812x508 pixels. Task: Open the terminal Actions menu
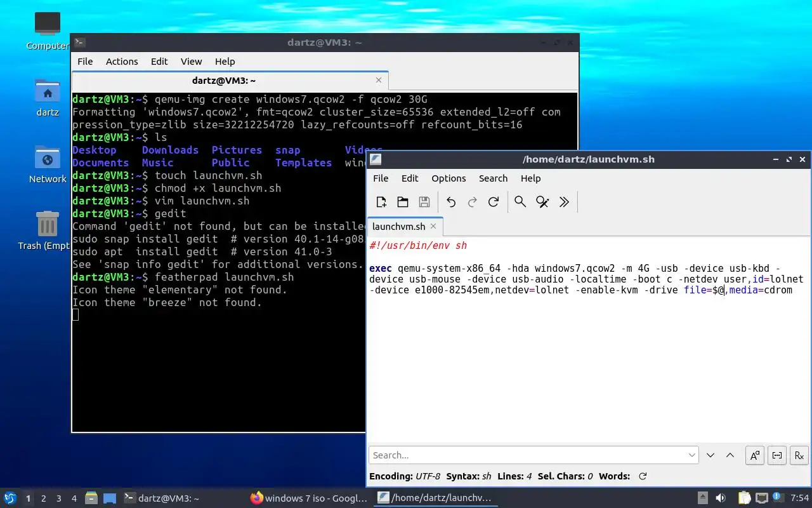[x=122, y=62]
